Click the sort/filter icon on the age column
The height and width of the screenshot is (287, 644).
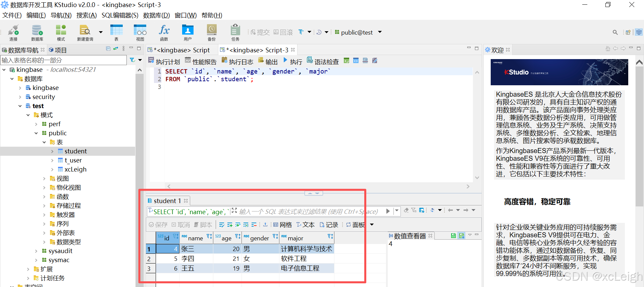point(238,237)
